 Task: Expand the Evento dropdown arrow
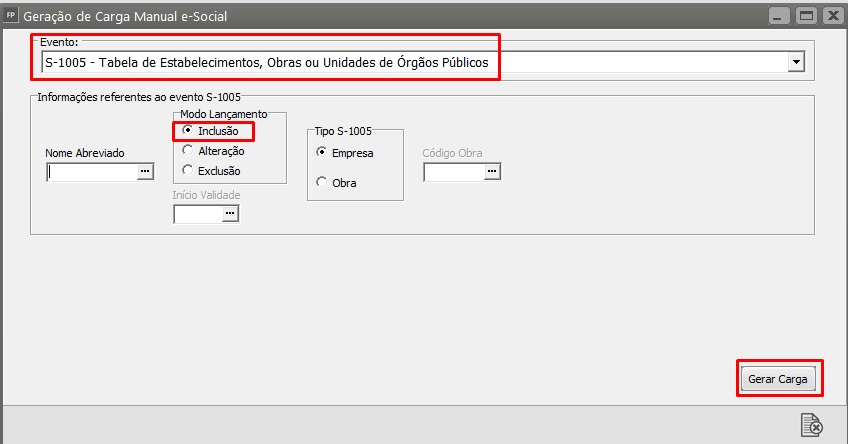(x=796, y=63)
